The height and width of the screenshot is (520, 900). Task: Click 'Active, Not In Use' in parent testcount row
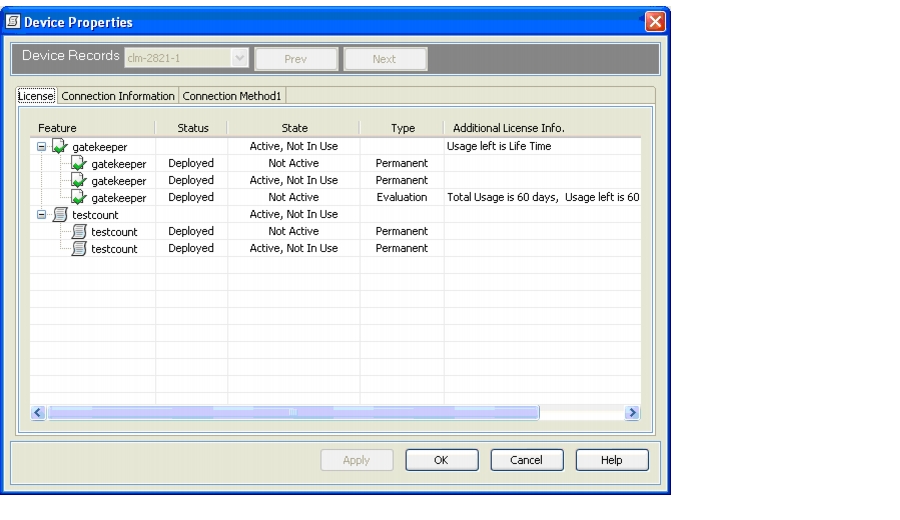click(294, 214)
